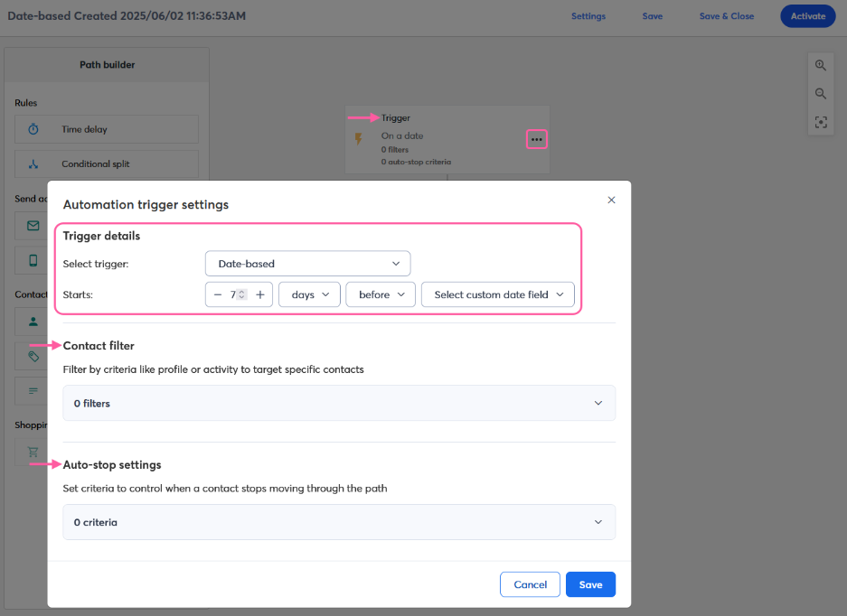Click the Auto-stop settings heading
Screen dimensions: 847x616
tap(112, 465)
